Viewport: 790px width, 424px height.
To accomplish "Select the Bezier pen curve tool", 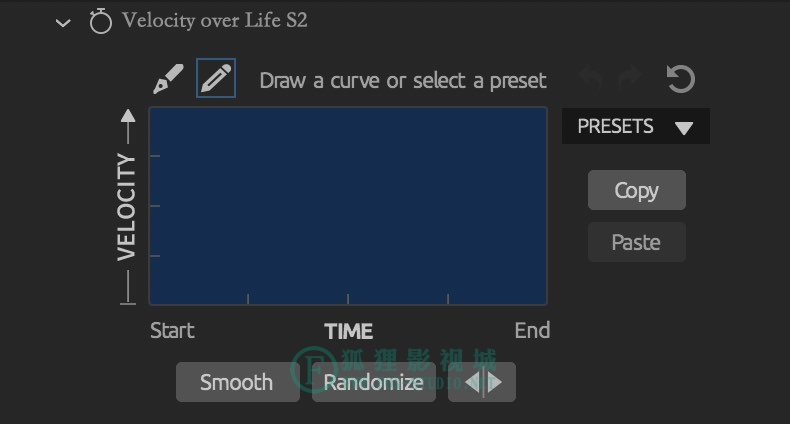I will pos(168,79).
